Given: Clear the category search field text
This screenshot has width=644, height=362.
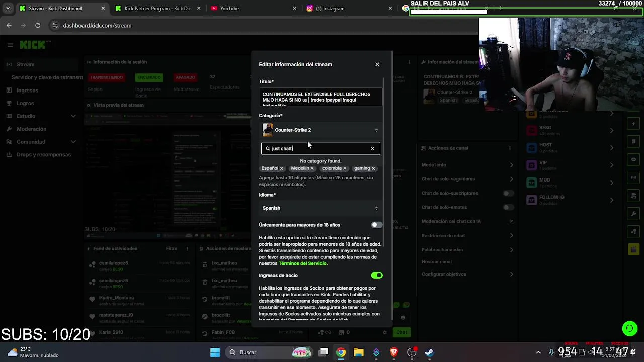Looking at the screenshot, I should (372, 148).
